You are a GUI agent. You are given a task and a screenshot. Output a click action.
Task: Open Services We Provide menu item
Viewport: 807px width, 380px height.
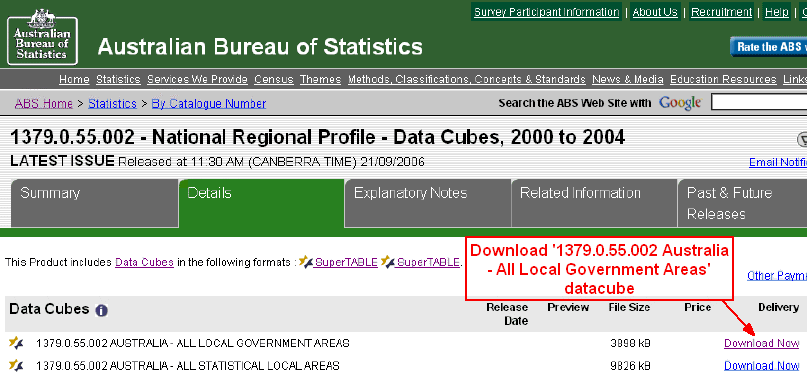[197, 79]
